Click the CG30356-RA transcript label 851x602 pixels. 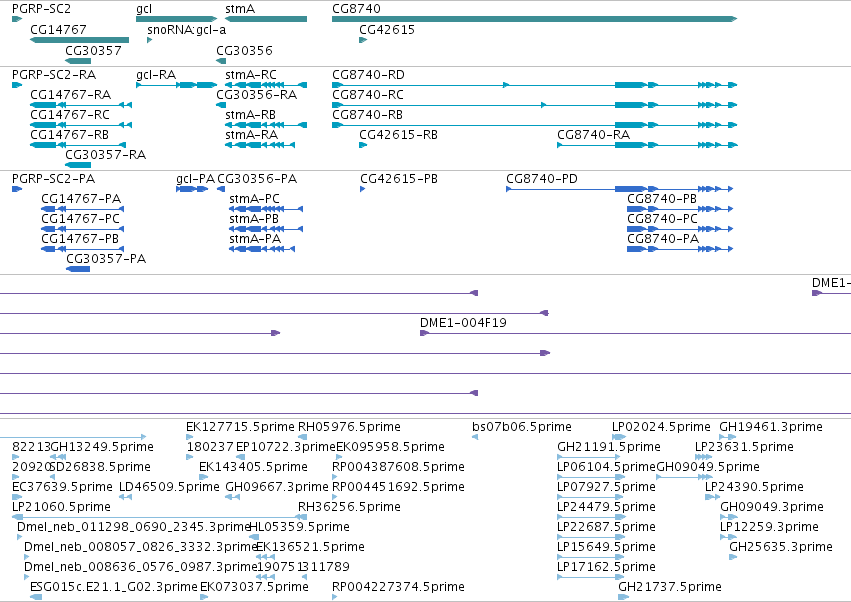coord(257,94)
